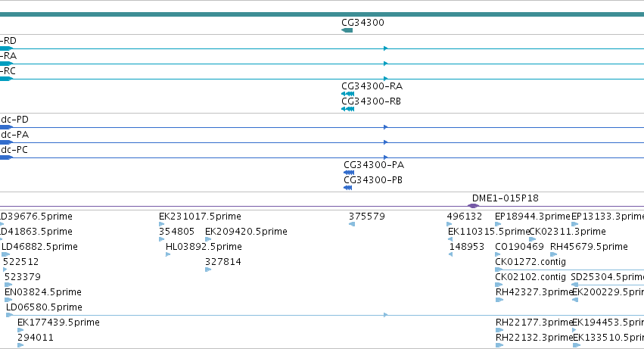This screenshot has height=349, width=644.
Task: Click the CK01272.contig feature arrow
Action: pos(569,270)
